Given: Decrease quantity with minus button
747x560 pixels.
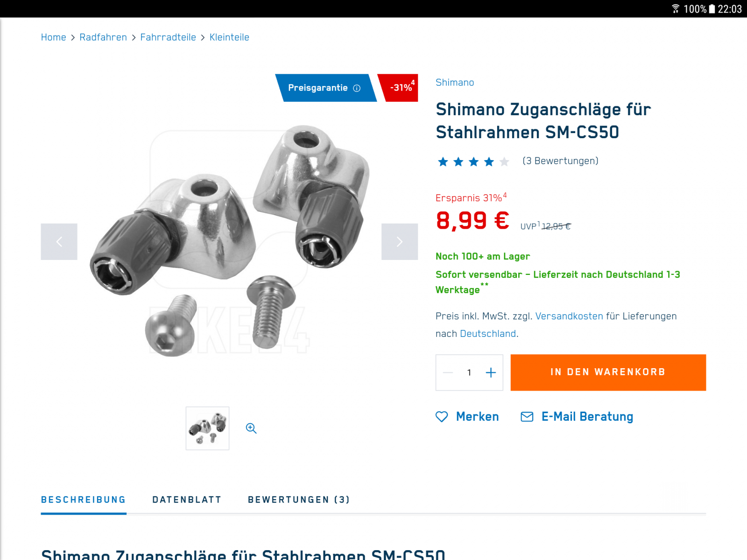Looking at the screenshot, I should pyautogui.click(x=448, y=372).
